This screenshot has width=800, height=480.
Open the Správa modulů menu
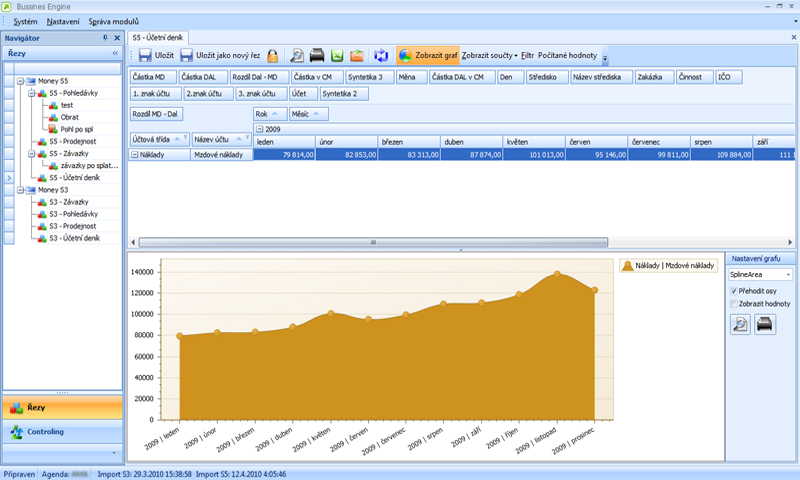[x=113, y=21]
